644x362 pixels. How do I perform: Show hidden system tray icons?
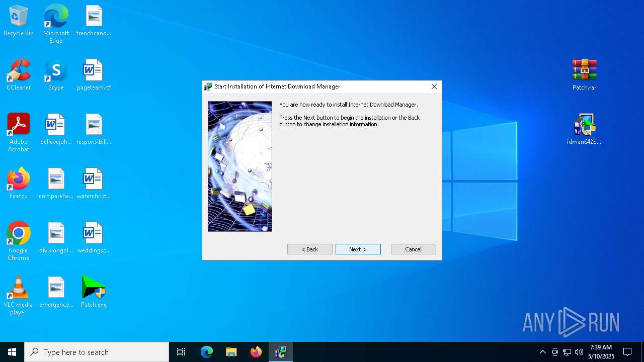[x=542, y=352]
